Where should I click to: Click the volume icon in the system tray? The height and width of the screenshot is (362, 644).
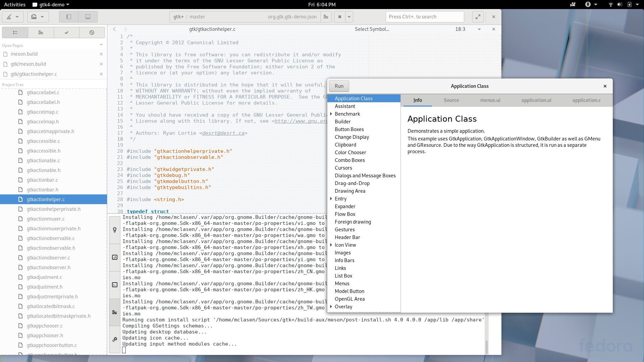[x=620, y=5]
